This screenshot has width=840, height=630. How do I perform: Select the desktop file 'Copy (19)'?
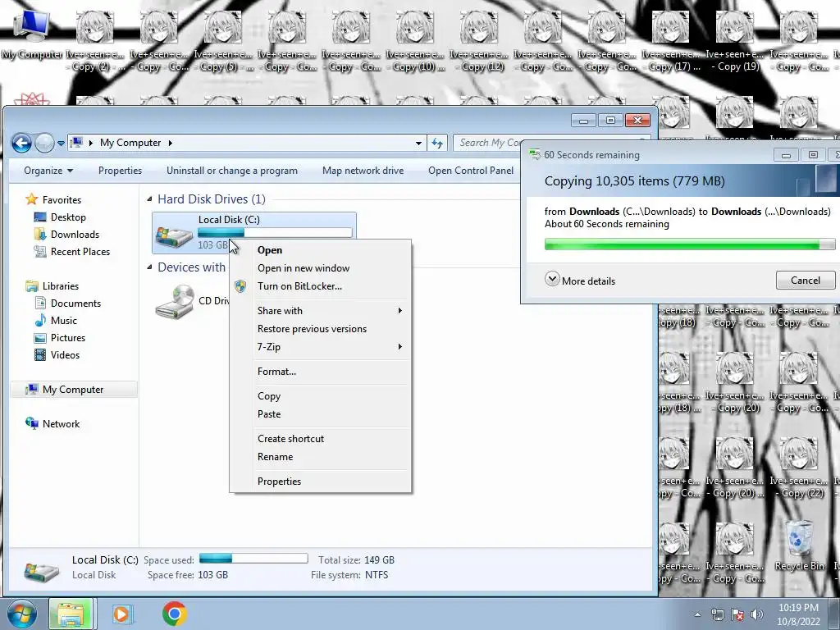point(734,40)
